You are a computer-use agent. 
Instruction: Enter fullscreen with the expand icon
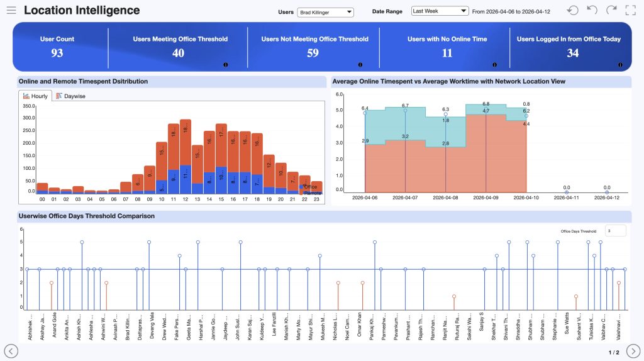631,11
